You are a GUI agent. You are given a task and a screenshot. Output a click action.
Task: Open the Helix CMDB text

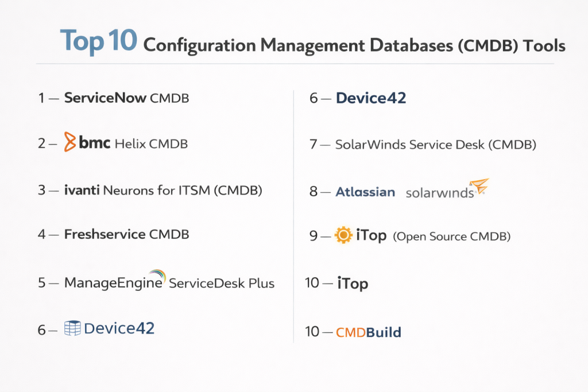tap(151, 143)
